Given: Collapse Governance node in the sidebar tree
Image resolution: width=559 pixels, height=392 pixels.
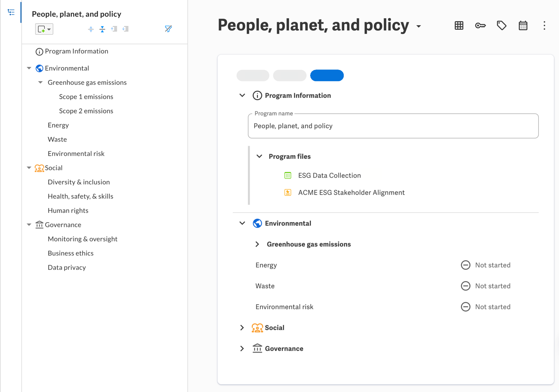Looking at the screenshot, I should pyautogui.click(x=29, y=225).
